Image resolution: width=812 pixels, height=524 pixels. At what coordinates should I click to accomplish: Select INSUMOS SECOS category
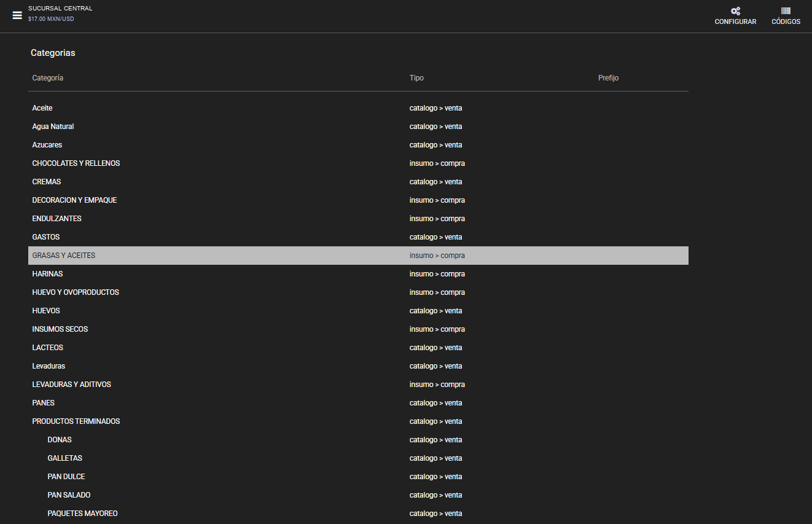coord(358,329)
